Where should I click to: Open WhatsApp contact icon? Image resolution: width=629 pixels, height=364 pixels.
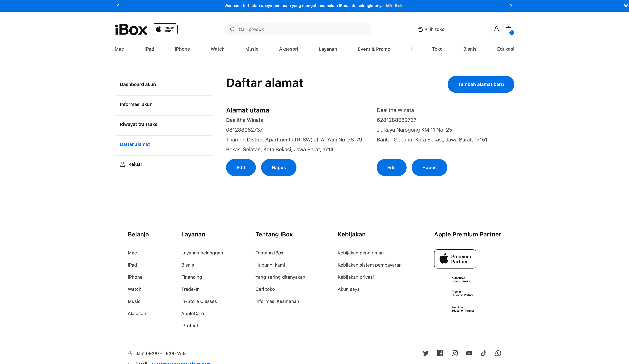pyautogui.click(x=498, y=353)
